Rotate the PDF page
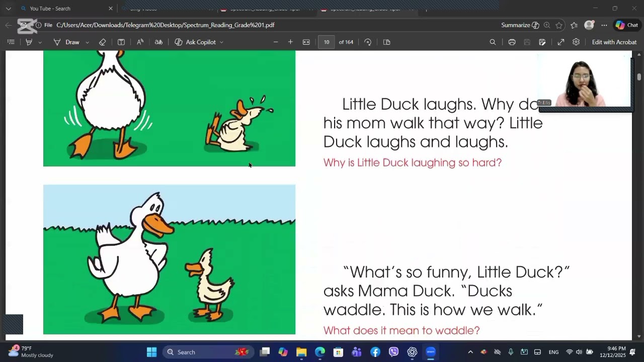Image resolution: width=644 pixels, height=362 pixels. [x=368, y=42]
